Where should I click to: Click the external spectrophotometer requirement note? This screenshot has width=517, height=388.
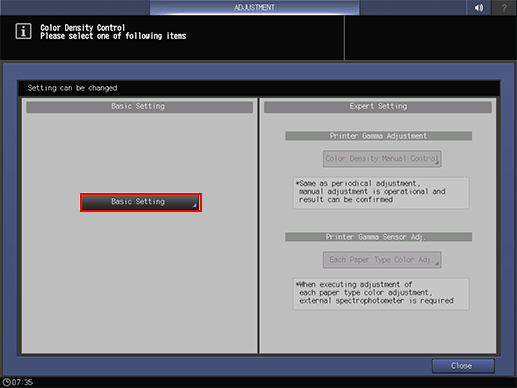(381, 294)
